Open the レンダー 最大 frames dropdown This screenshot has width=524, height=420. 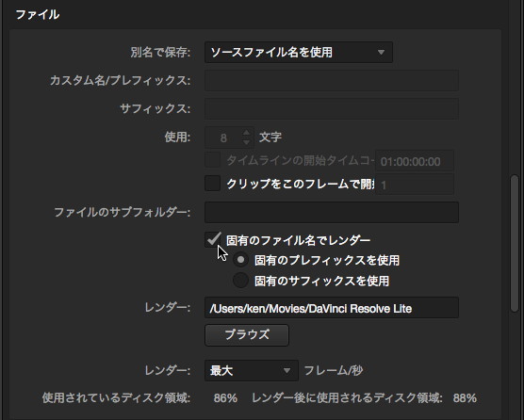252,370
